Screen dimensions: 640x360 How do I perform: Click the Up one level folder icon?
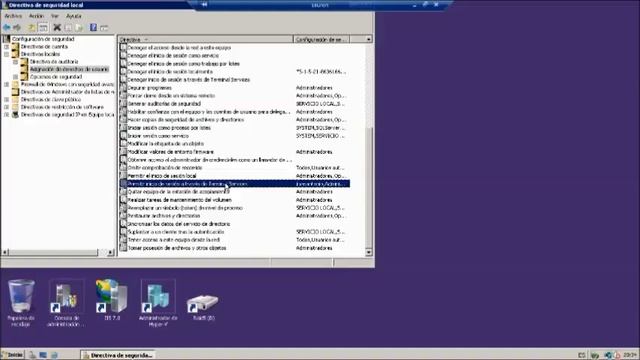click(32, 27)
